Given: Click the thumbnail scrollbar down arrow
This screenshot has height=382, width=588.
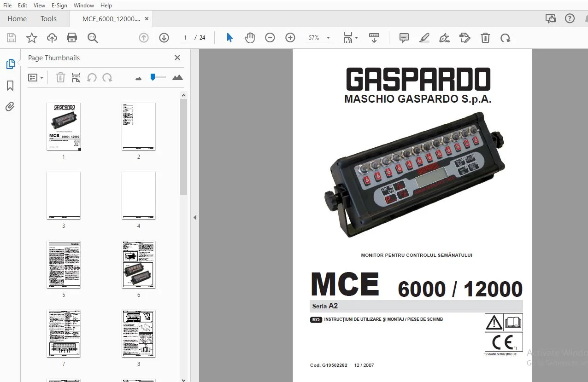Looking at the screenshot, I should pos(183,379).
